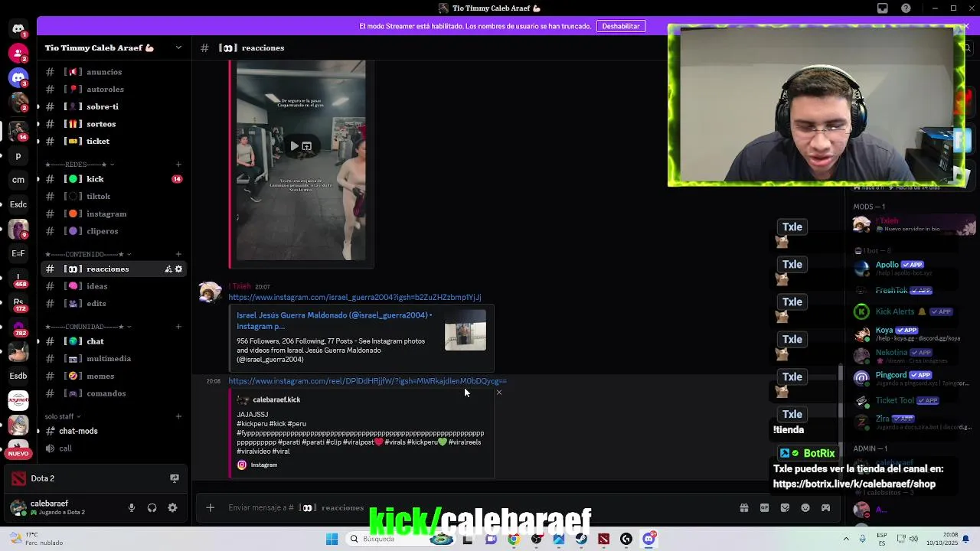Join the call voice channel
Screen dimensions: 980x551
(x=114, y=448)
